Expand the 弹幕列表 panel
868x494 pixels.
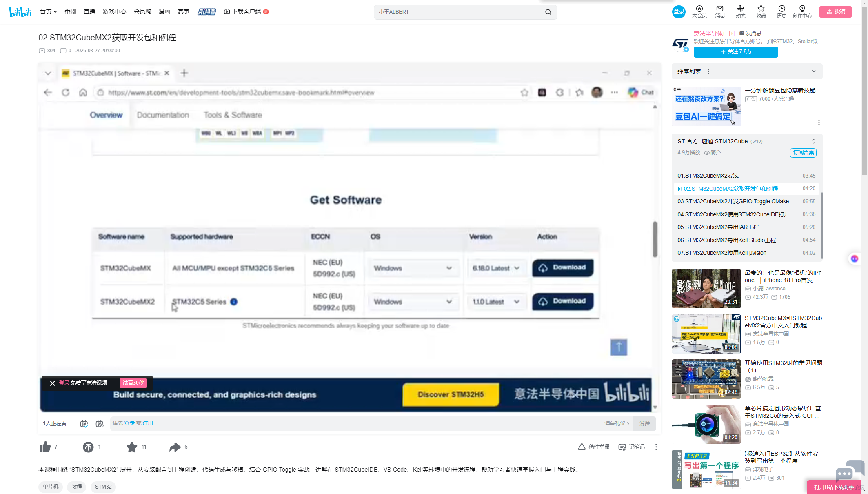[814, 71]
